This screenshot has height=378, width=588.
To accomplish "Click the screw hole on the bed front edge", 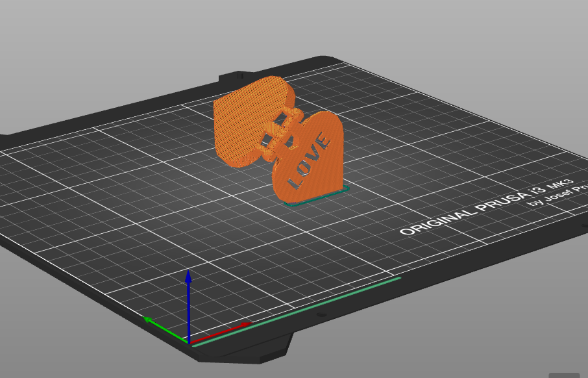I will pos(321,314).
